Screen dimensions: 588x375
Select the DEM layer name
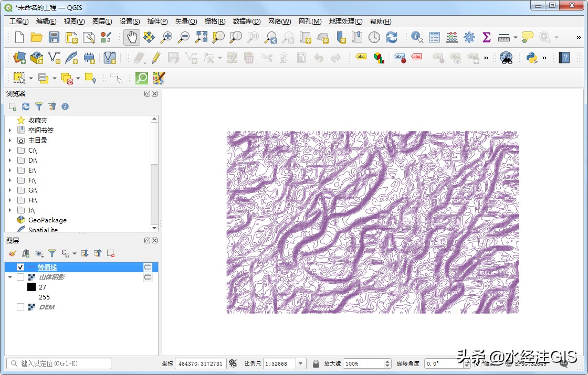pyautogui.click(x=47, y=307)
